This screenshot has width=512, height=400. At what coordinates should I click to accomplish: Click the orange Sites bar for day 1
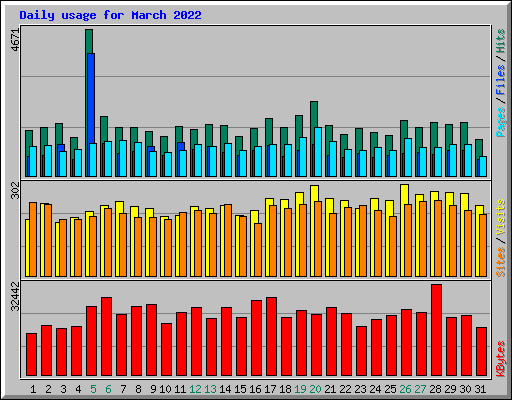[33, 239]
